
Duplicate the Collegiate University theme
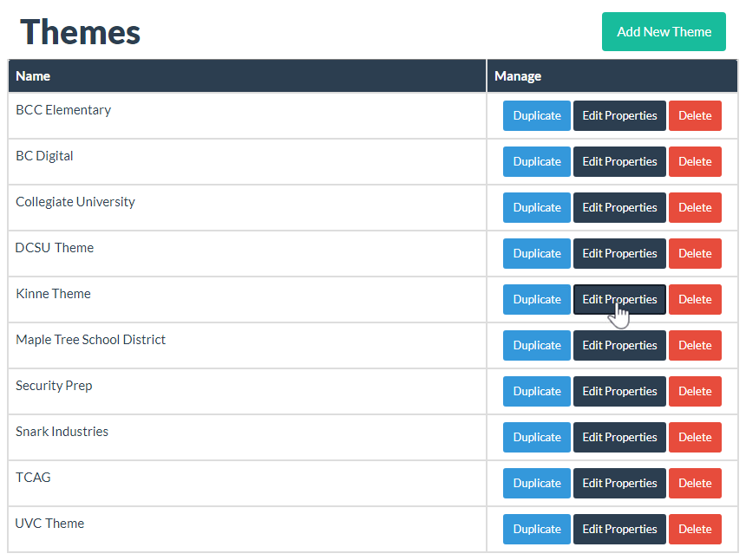(x=537, y=207)
